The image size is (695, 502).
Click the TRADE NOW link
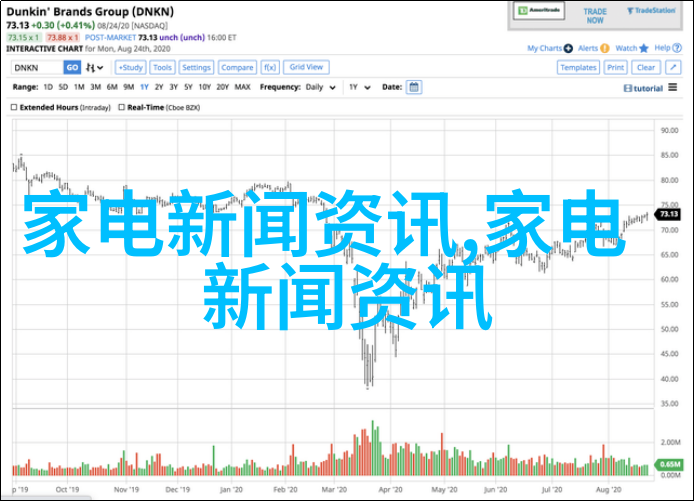pos(595,16)
